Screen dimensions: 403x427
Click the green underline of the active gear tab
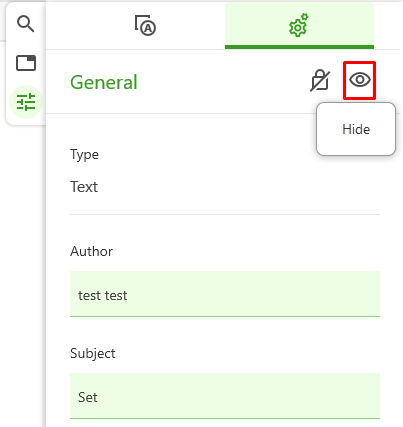[299, 47]
